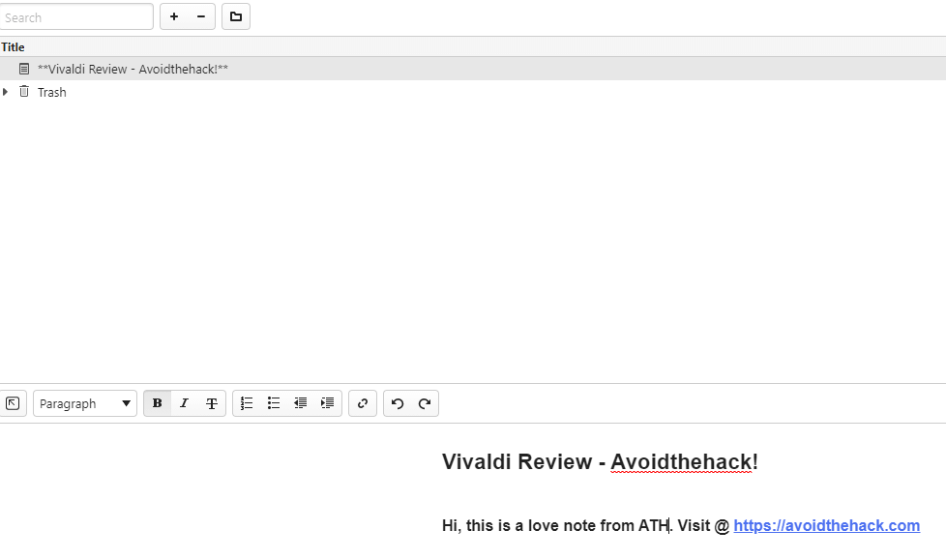Toggle italic formatting
This screenshot has width=946, height=560.
[x=184, y=403]
